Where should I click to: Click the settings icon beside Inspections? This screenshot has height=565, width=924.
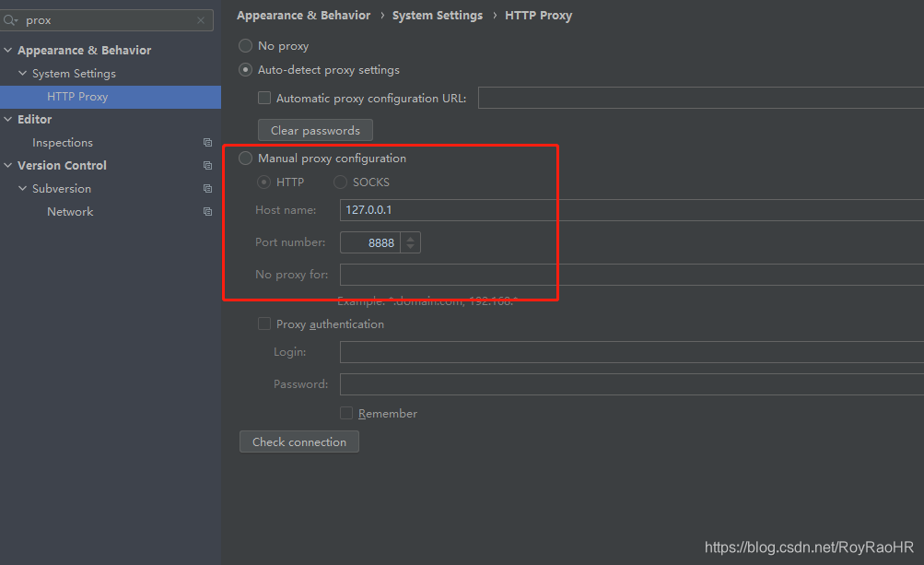(x=207, y=142)
